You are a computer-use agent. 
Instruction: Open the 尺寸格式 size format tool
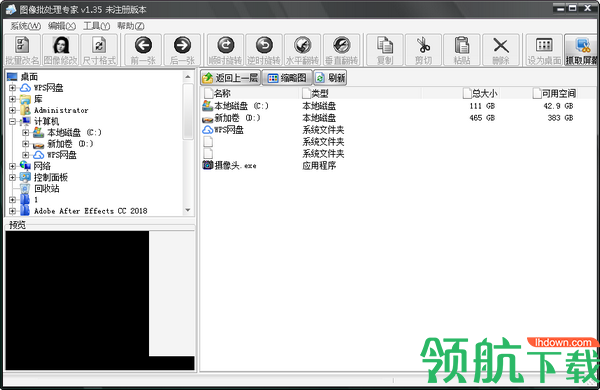99,50
